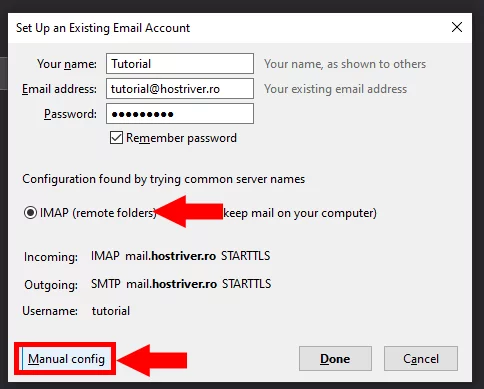Click the dialog title 'Set Up an Existing Email Account'
The height and width of the screenshot is (389, 484).
point(103,28)
